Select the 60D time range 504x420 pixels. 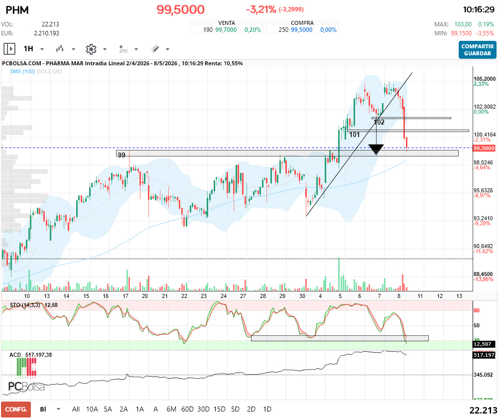coord(187,409)
